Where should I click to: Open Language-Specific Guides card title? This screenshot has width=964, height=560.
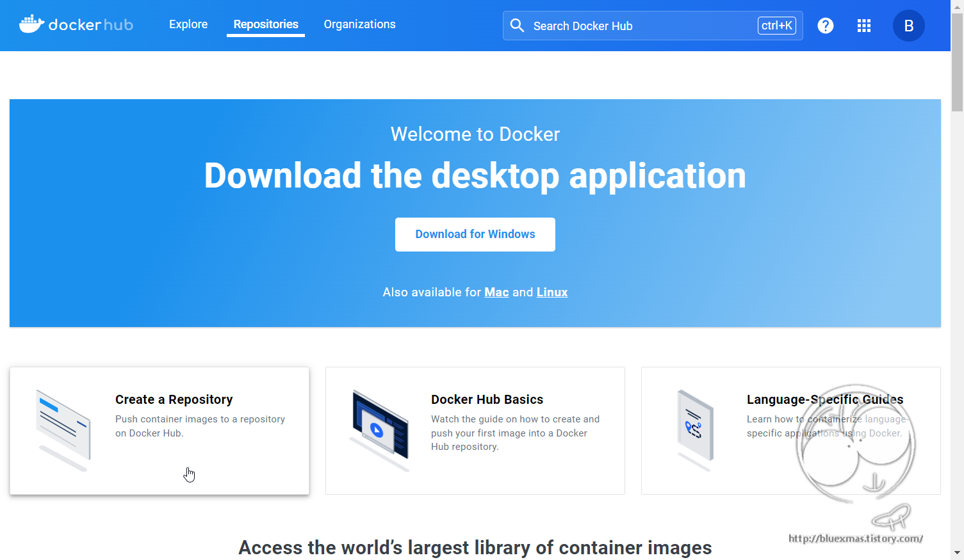825,399
